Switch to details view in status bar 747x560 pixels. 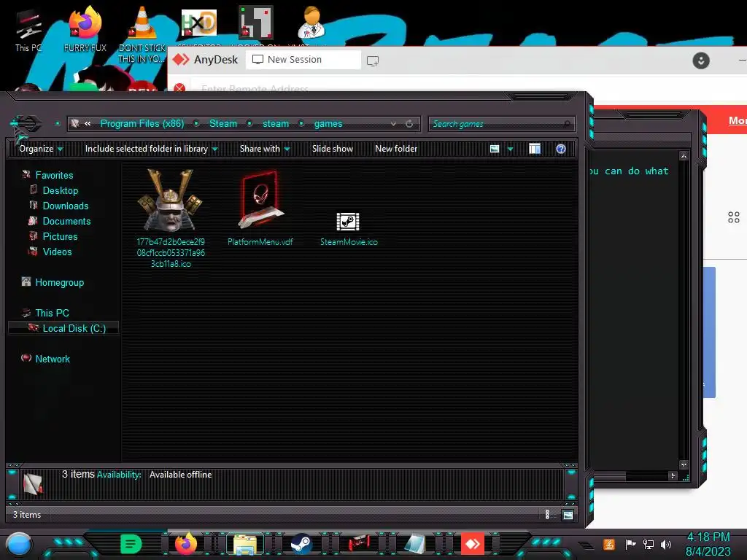point(547,515)
